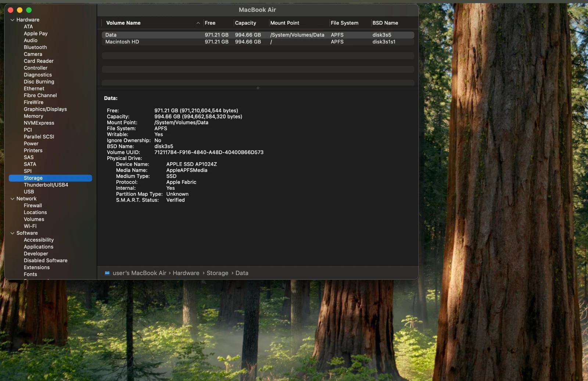Select Applications under Software
The image size is (588, 381).
(39, 247)
